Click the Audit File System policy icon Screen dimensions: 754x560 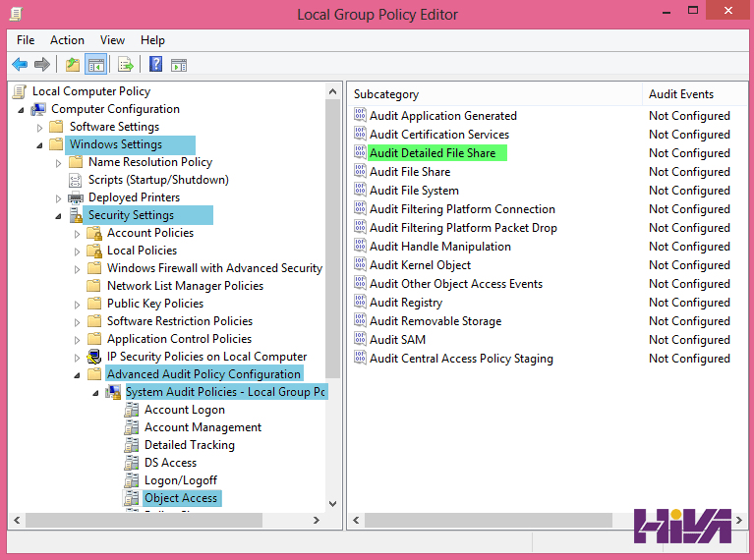[360, 190]
